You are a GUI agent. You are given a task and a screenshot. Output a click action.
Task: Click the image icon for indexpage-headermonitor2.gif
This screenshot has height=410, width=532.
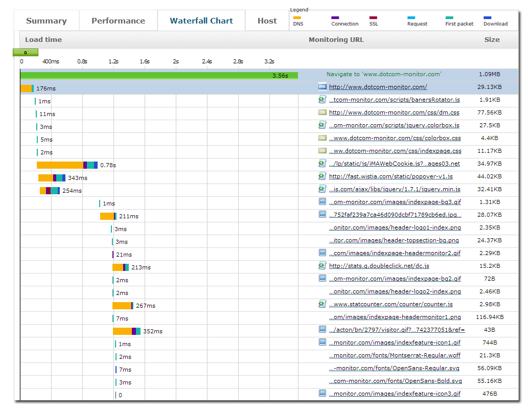click(322, 253)
